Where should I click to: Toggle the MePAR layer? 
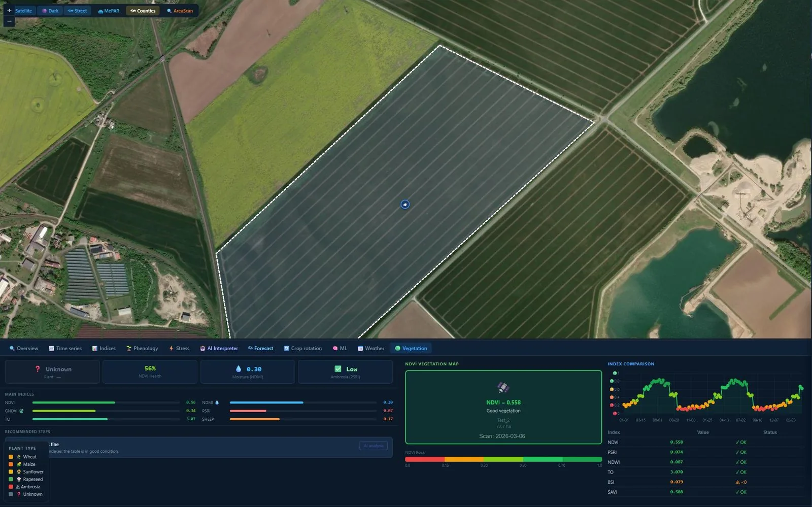[x=109, y=11]
